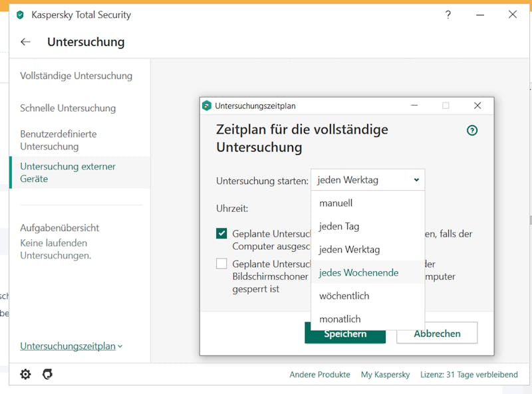
Task: Uncheck the first 'Geplante Untersuchung' checkbox
Action: click(x=221, y=233)
